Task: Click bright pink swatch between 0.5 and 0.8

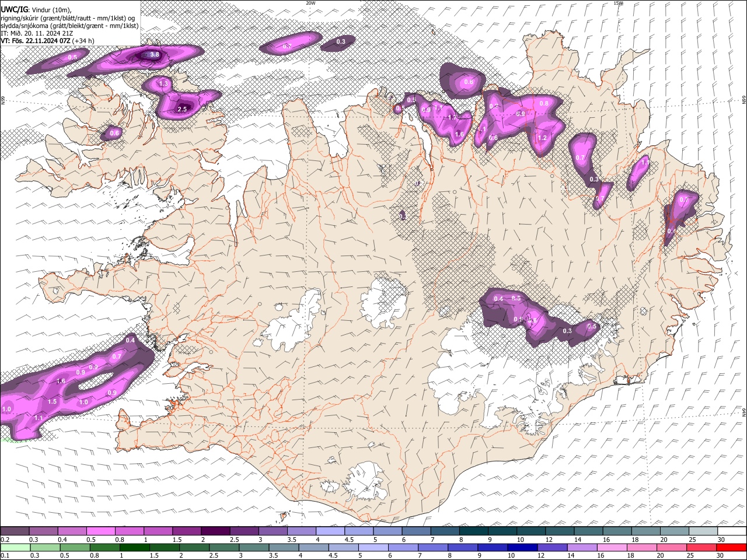Action: click(100, 531)
